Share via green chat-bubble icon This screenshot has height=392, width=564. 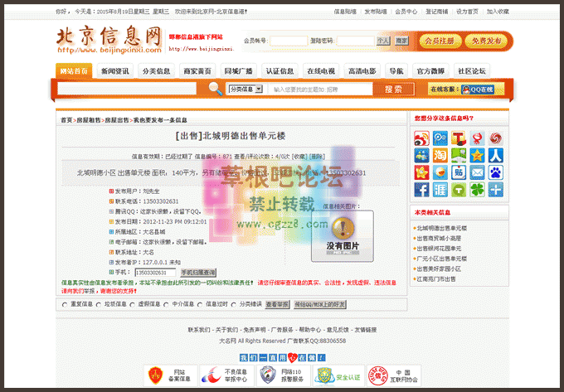(459, 156)
